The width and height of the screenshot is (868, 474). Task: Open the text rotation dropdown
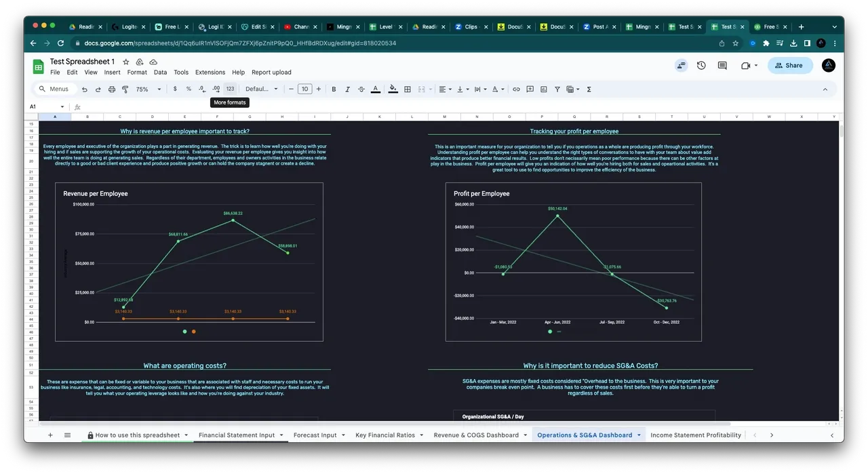[x=498, y=89]
